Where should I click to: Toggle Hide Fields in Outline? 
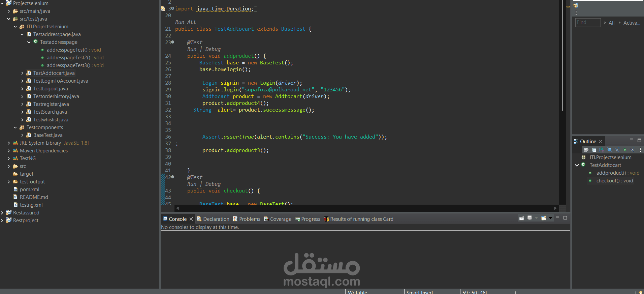pyautogui.click(x=609, y=150)
